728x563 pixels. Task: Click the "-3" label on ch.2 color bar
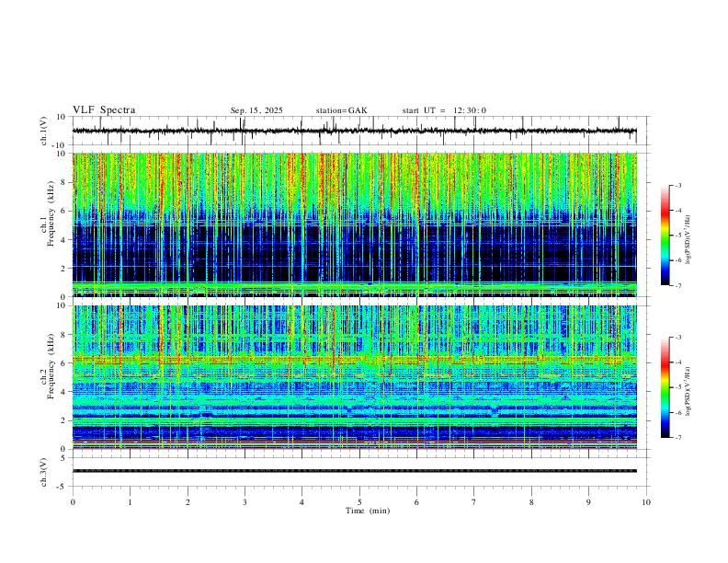point(678,338)
